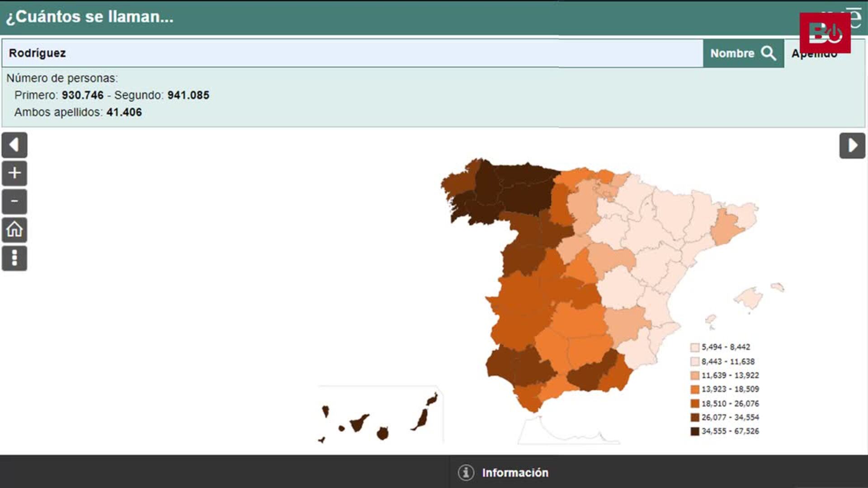Click the Rodríguez search input field
Viewport: 868px width, 488px height.
click(x=353, y=53)
